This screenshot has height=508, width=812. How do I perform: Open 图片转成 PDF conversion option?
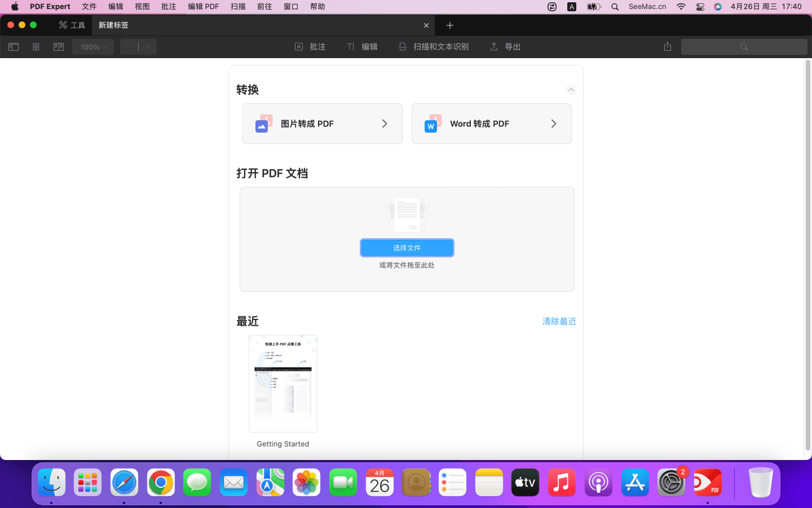click(x=323, y=124)
